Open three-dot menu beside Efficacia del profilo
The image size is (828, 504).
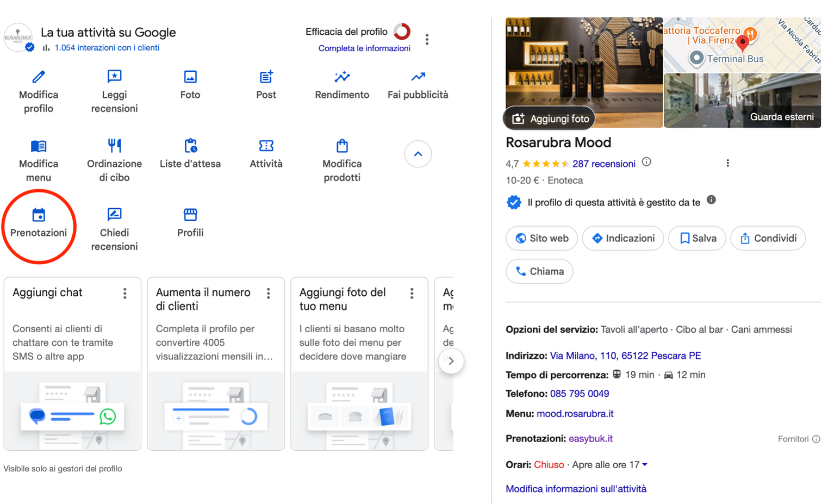427,40
